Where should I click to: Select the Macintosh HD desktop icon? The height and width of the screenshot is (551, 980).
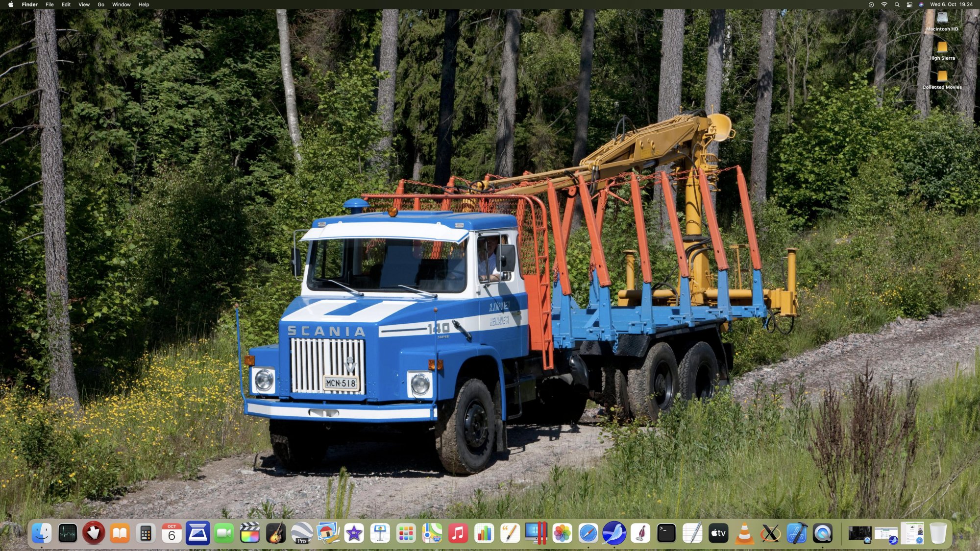pyautogui.click(x=942, y=19)
